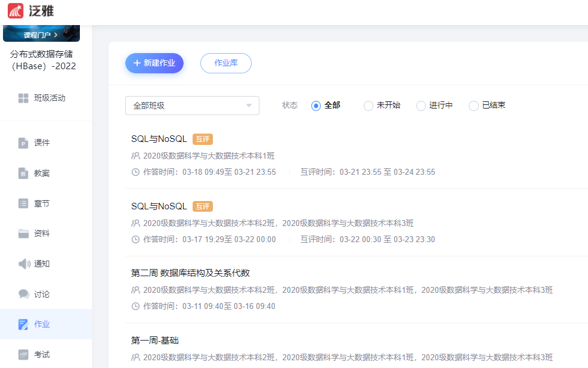Image resolution: width=588 pixels, height=368 pixels.
Task: Open the 第一周-基础 assignment
Action: [x=155, y=341]
